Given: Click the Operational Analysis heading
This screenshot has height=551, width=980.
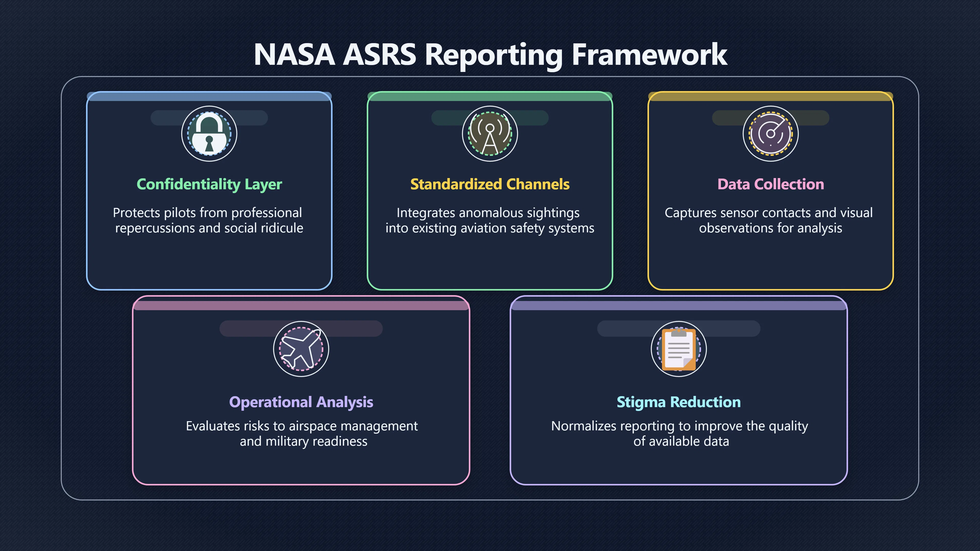Looking at the screenshot, I should pos(301,402).
